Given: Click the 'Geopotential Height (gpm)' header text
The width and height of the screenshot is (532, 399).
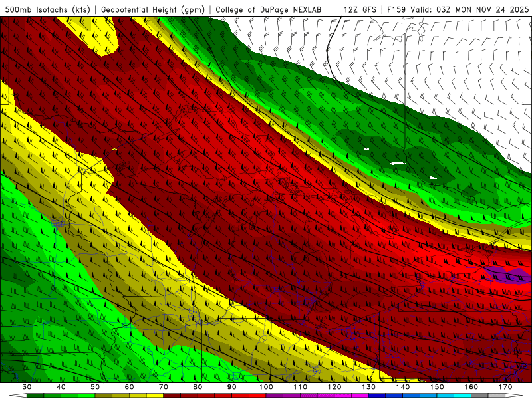Looking at the screenshot, I should 153,10.
